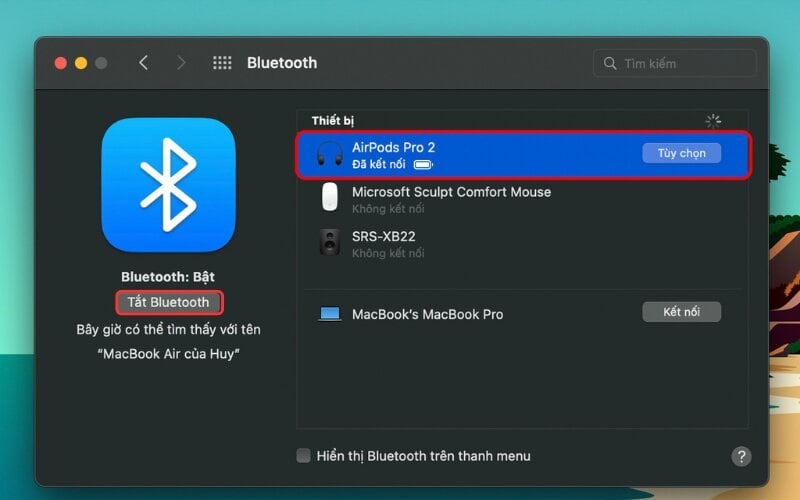
Task: Click the AirPods Pro 2 device name
Action: point(393,147)
